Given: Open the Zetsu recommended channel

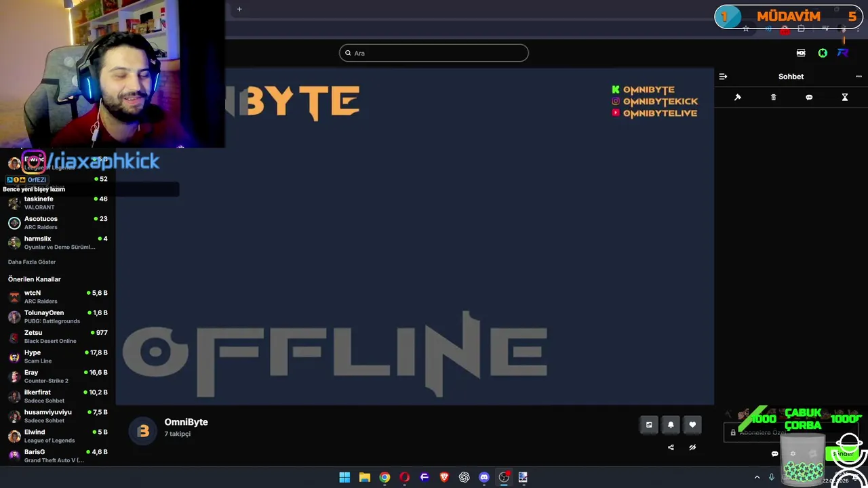Looking at the screenshot, I should point(58,337).
